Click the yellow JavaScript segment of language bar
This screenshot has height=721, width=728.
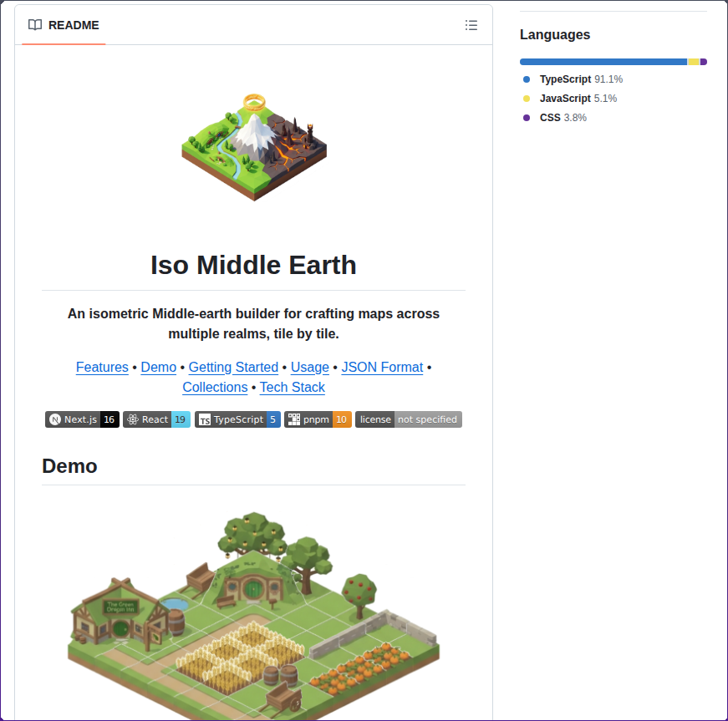pyautogui.click(x=693, y=62)
